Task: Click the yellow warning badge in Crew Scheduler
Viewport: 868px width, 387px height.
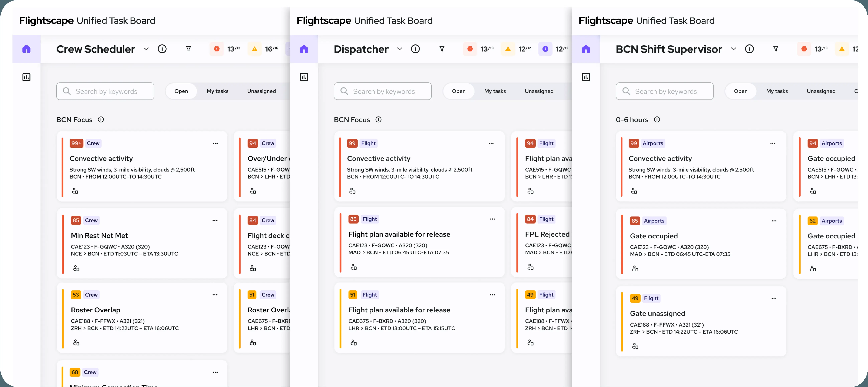Action: point(255,49)
